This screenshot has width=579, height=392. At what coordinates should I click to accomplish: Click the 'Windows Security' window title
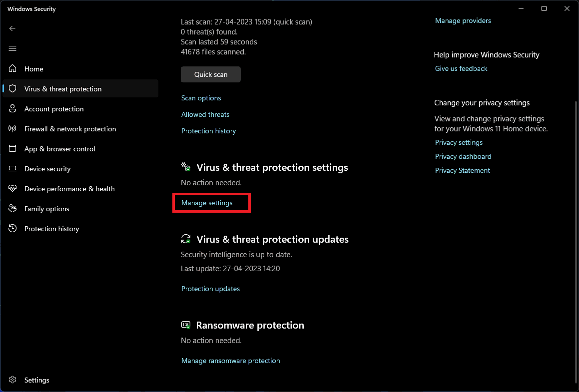[x=32, y=9]
